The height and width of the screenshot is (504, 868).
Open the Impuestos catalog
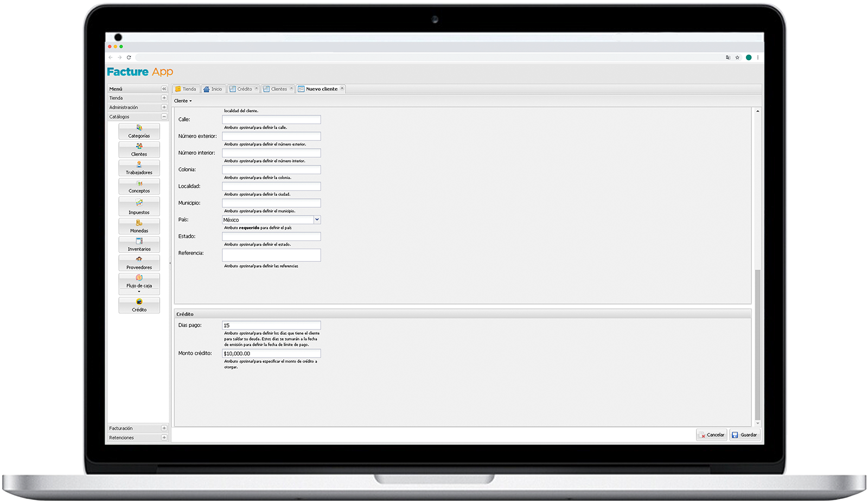click(139, 207)
